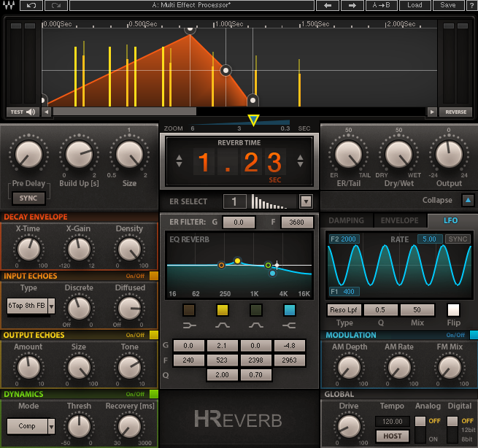The image size is (478, 448).
Task: Open the preset name menu bar
Action: pos(192,6)
